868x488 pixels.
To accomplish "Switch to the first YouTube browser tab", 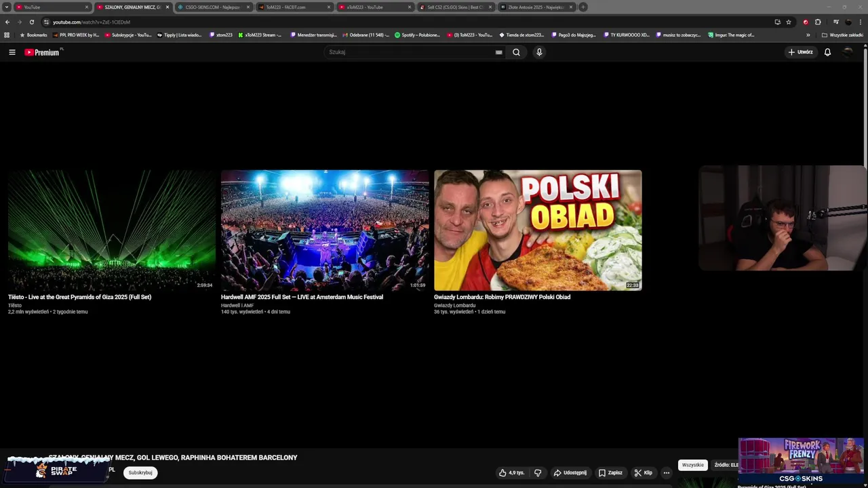I will [x=52, y=7].
